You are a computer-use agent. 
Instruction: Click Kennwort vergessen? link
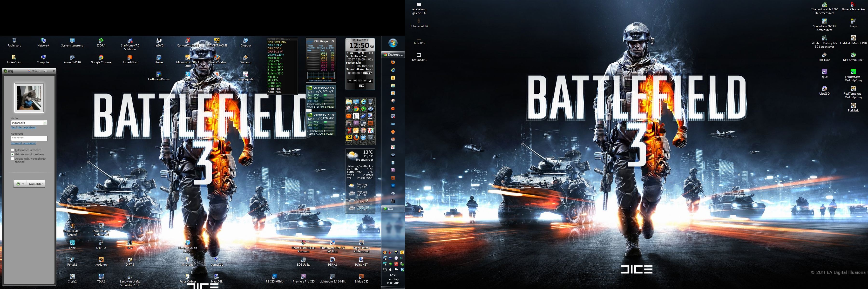pos(23,143)
